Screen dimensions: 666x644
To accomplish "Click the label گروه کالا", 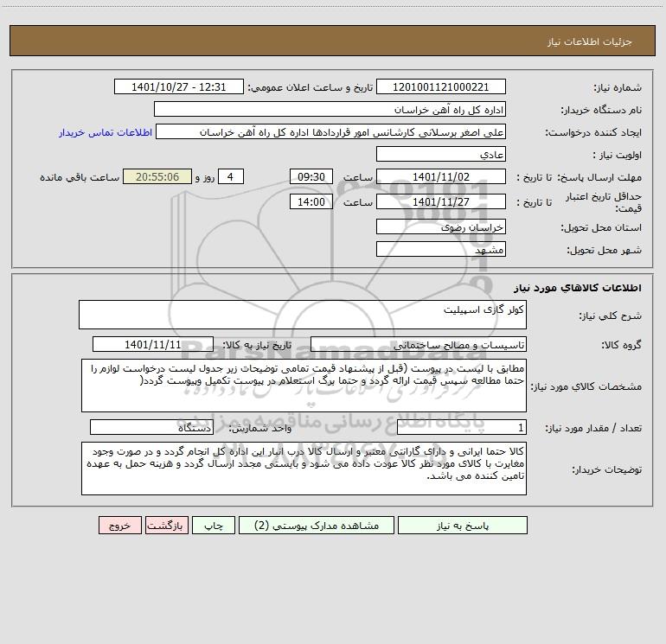I will (x=621, y=346).
